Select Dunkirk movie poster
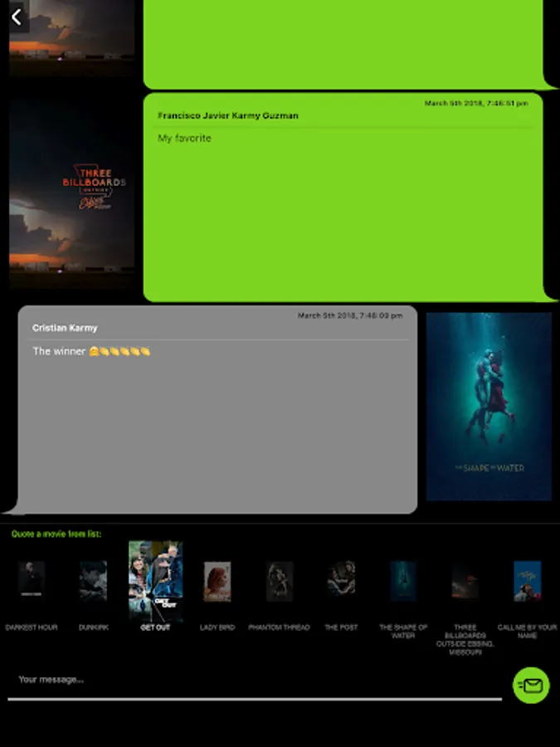This screenshot has width=560, height=747. pyautogui.click(x=93, y=581)
